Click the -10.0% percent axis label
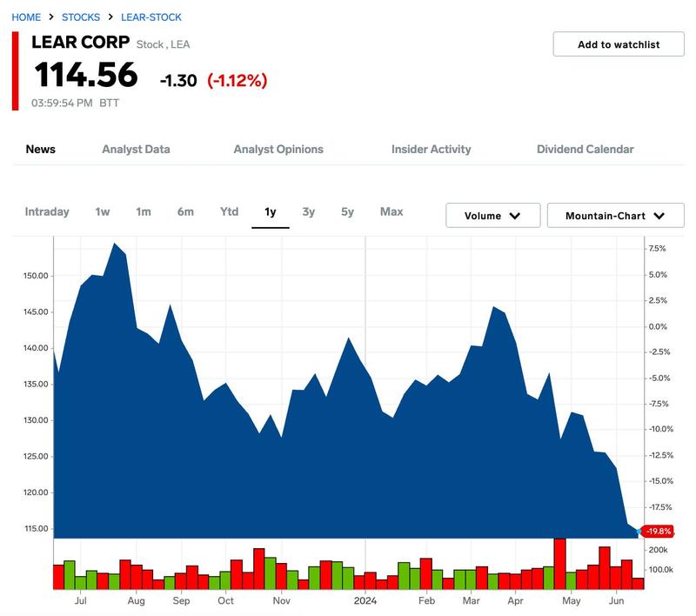The width and height of the screenshot is (696, 616). pos(661,429)
